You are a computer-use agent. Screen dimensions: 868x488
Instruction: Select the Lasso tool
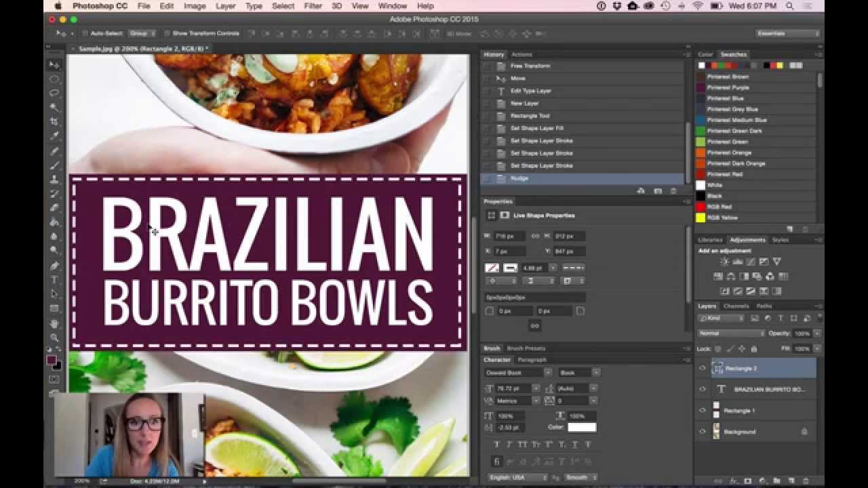(x=54, y=93)
